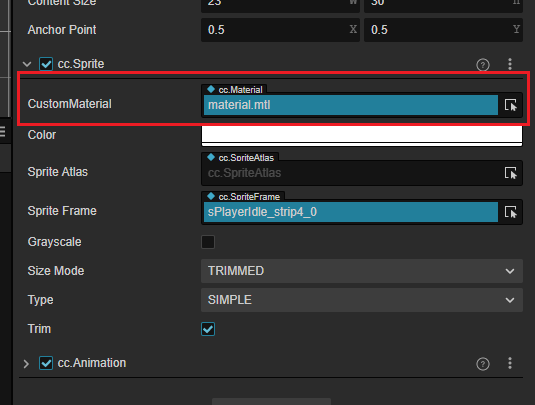This screenshot has width=535, height=405.
Task: Click the CustomMaterial property label
Action: (70, 104)
